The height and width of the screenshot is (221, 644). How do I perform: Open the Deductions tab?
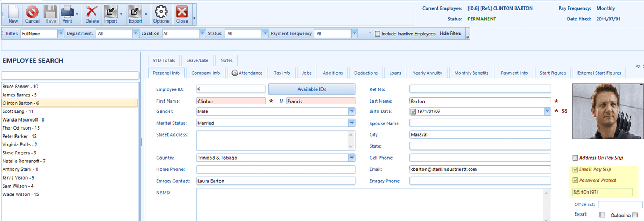[366, 73]
